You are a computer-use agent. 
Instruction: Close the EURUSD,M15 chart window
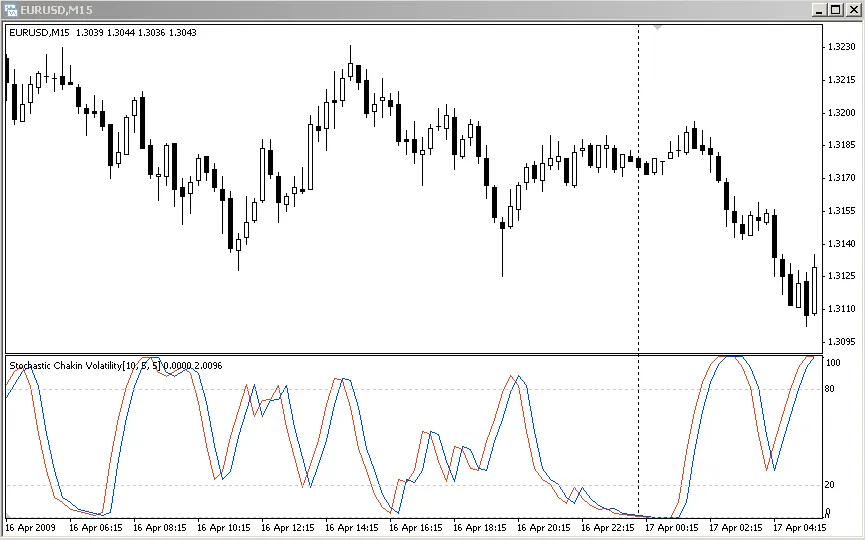851,10
